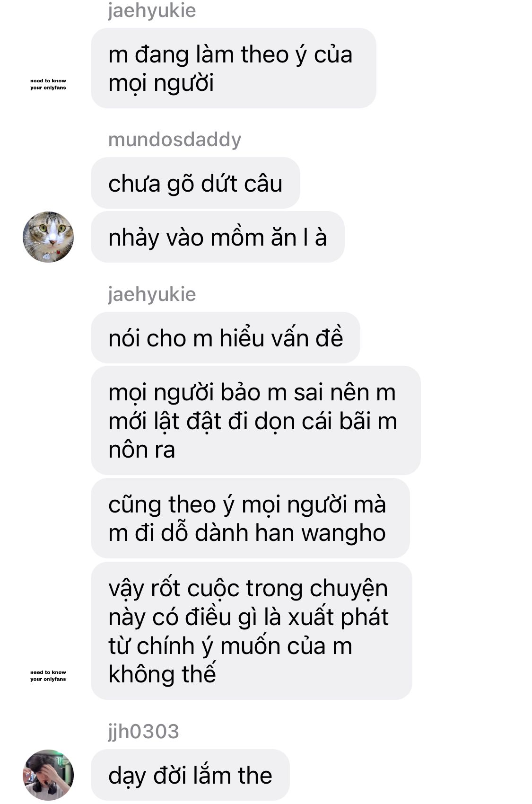Click the words 'mọi người' under 'm đang làm'
This screenshot has height=804, width=532.
(161, 83)
